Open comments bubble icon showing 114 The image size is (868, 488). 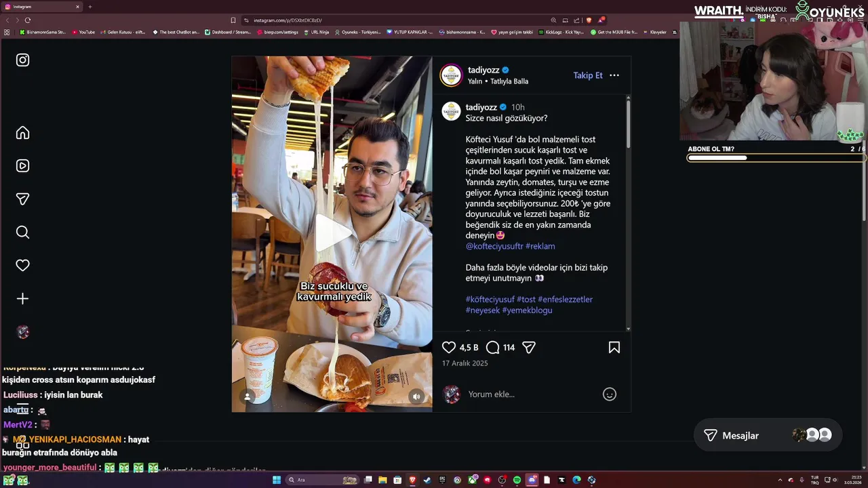(493, 348)
